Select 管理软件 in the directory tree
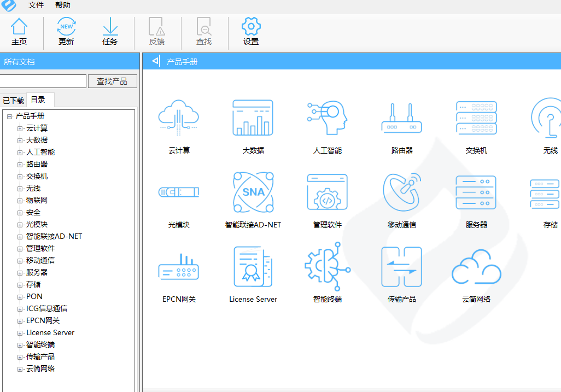Image resolution: width=561 pixels, height=392 pixels. tap(40, 248)
